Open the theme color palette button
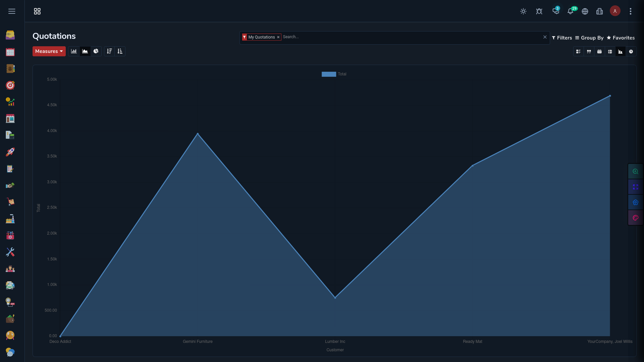644x362 pixels. (x=635, y=218)
